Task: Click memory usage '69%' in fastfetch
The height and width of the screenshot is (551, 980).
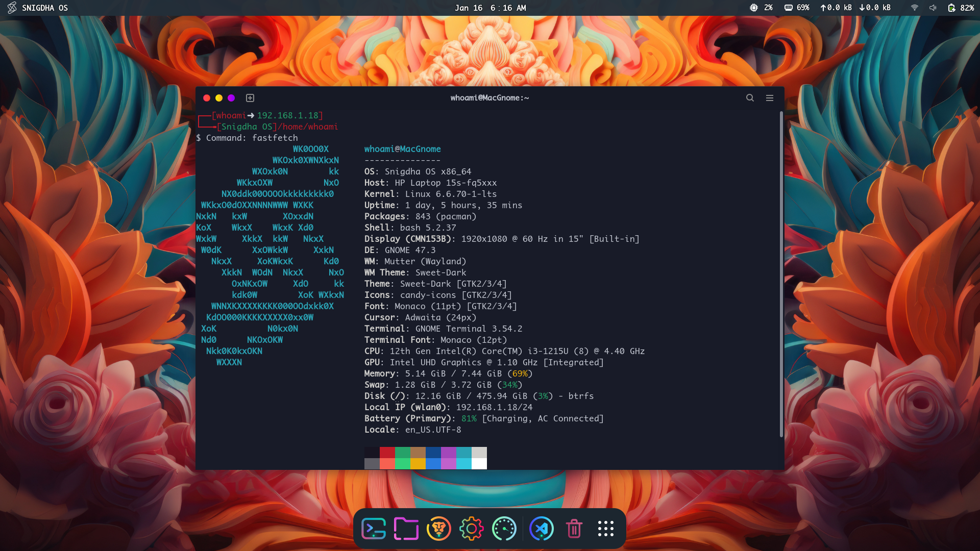Action: [x=520, y=373]
